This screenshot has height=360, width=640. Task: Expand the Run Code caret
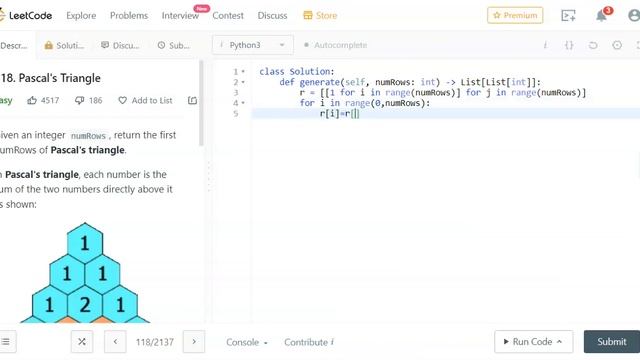tap(559, 342)
